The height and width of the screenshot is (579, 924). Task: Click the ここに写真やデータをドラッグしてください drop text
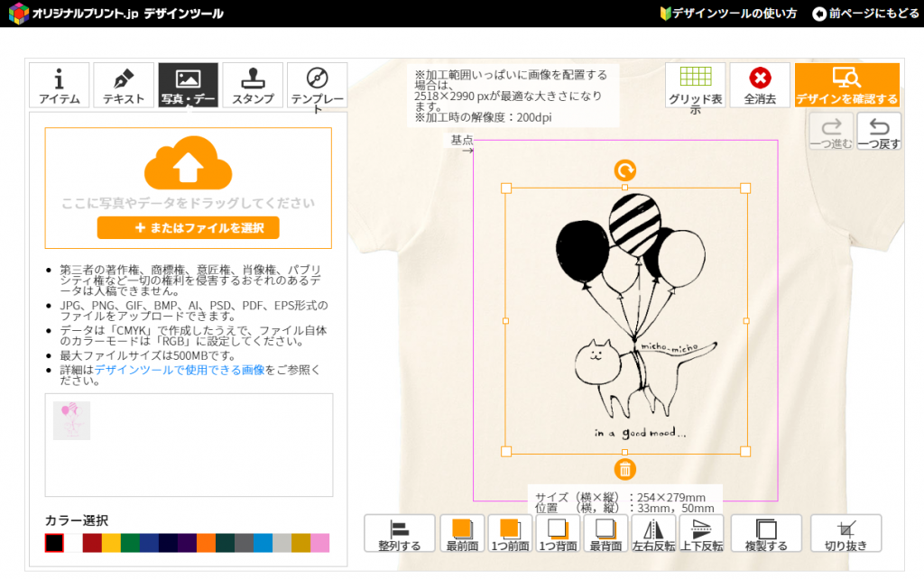coord(188,203)
